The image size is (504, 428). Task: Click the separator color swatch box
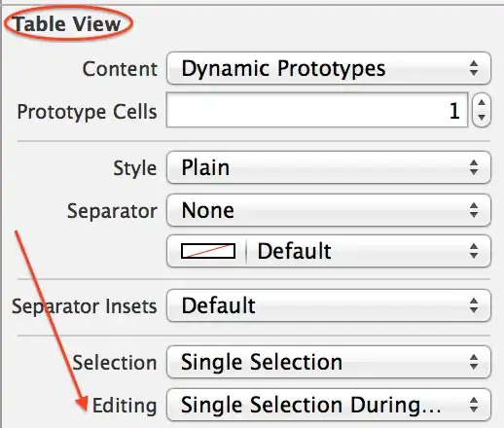(208, 251)
